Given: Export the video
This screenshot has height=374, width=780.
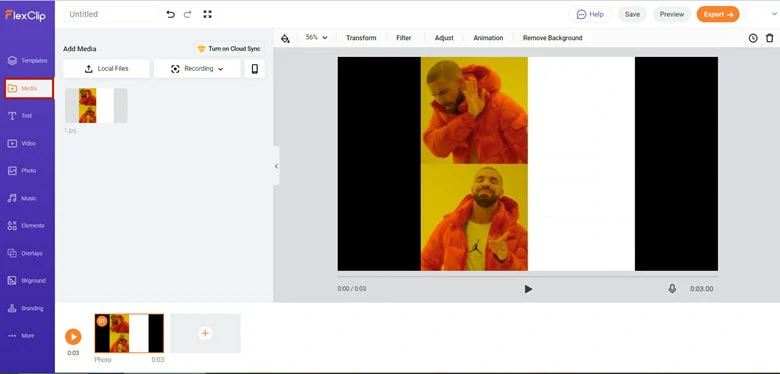Looking at the screenshot, I should pyautogui.click(x=718, y=14).
